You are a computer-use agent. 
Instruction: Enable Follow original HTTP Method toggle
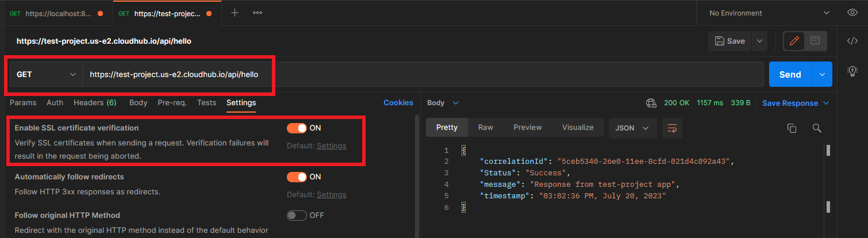click(x=297, y=215)
